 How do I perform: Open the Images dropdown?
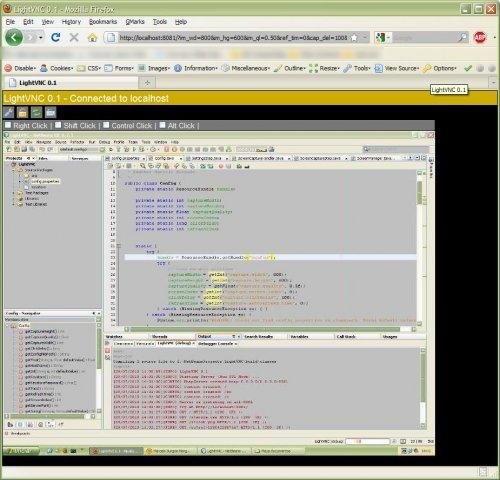(154, 68)
